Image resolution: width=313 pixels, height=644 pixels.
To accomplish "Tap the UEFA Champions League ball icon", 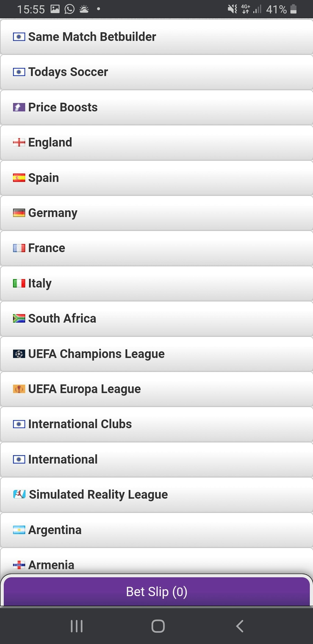I will [19, 354].
